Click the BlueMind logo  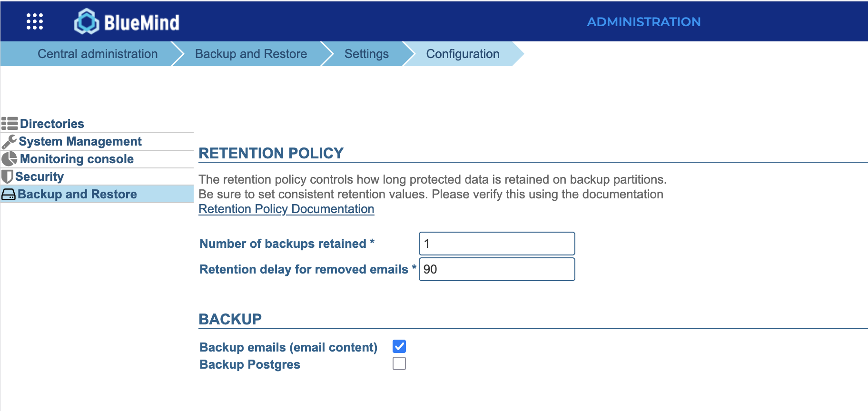click(127, 22)
